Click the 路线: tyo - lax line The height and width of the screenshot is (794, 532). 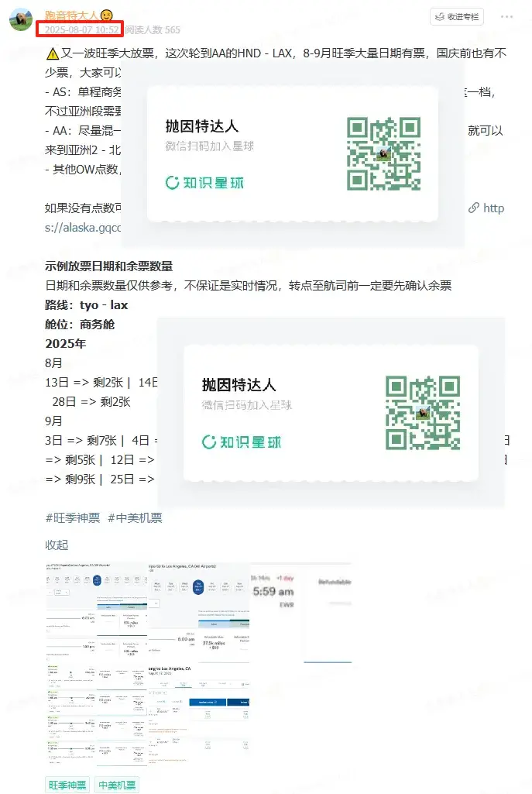click(x=87, y=305)
